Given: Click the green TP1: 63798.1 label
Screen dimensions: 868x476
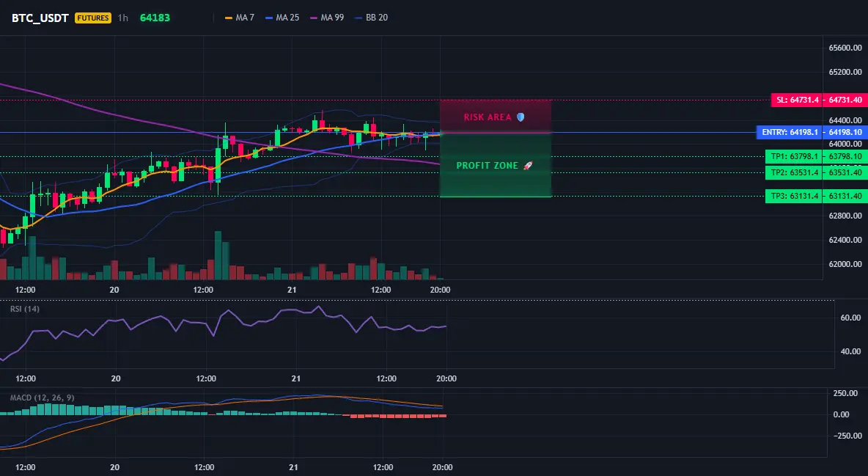Looking at the screenshot, I should pos(794,156).
